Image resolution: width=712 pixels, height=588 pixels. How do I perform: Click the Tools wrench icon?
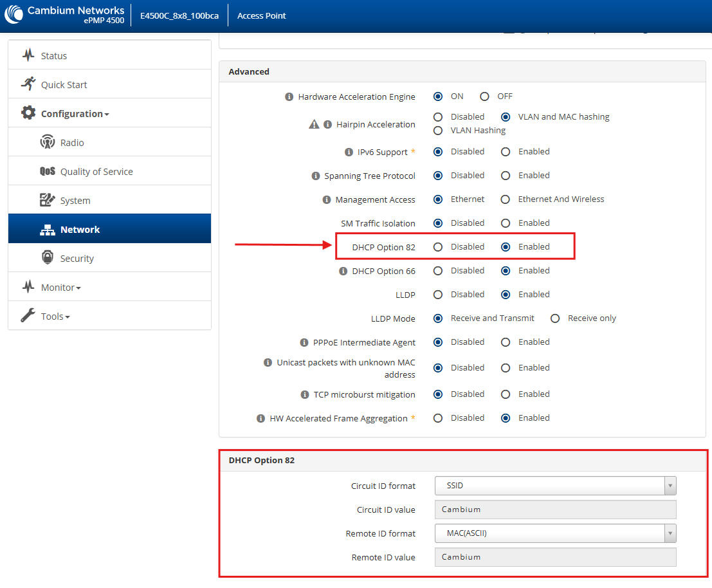[28, 315]
